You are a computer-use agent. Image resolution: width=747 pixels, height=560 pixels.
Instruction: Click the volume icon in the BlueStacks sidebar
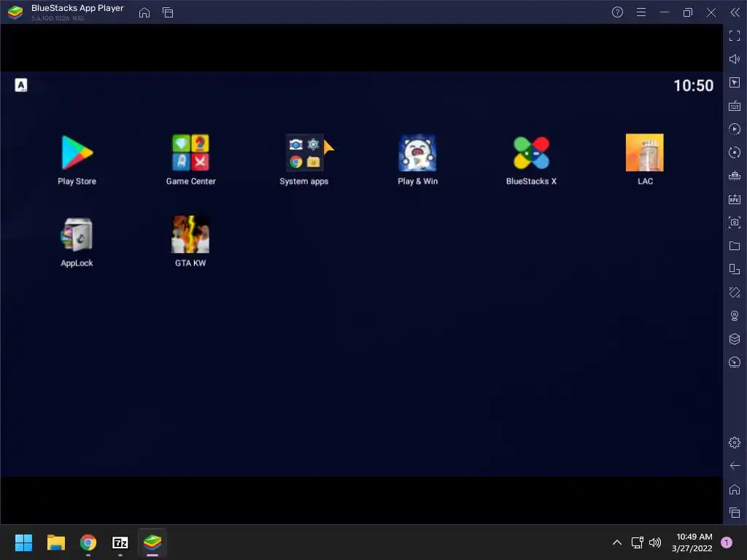click(x=735, y=59)
